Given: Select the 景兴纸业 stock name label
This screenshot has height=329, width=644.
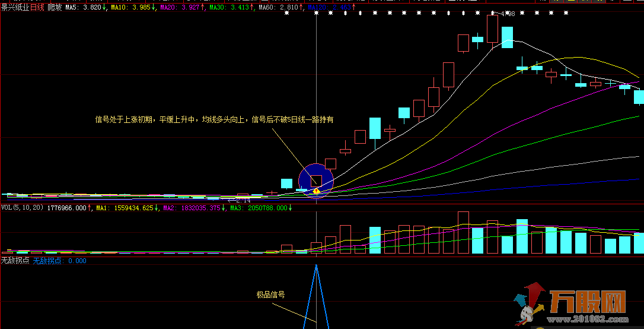Looking at the screenshot, I should click(x=15, y=7).
